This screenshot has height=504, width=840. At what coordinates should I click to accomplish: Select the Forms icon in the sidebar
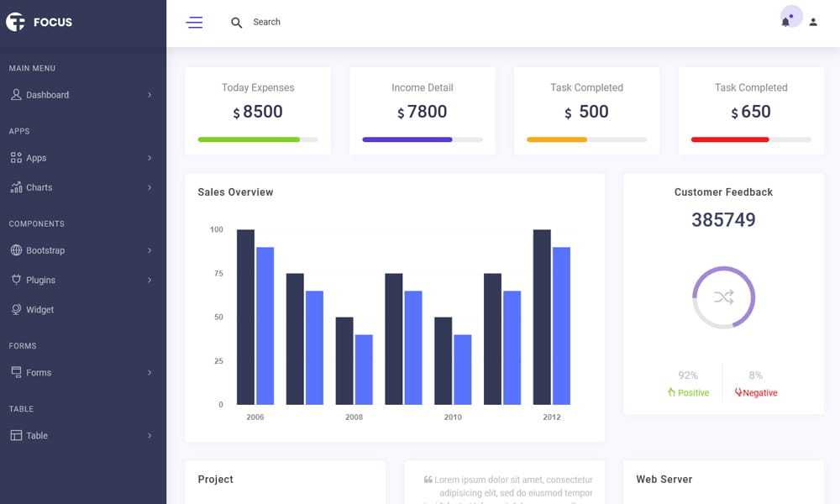click(x=15, y=372)
